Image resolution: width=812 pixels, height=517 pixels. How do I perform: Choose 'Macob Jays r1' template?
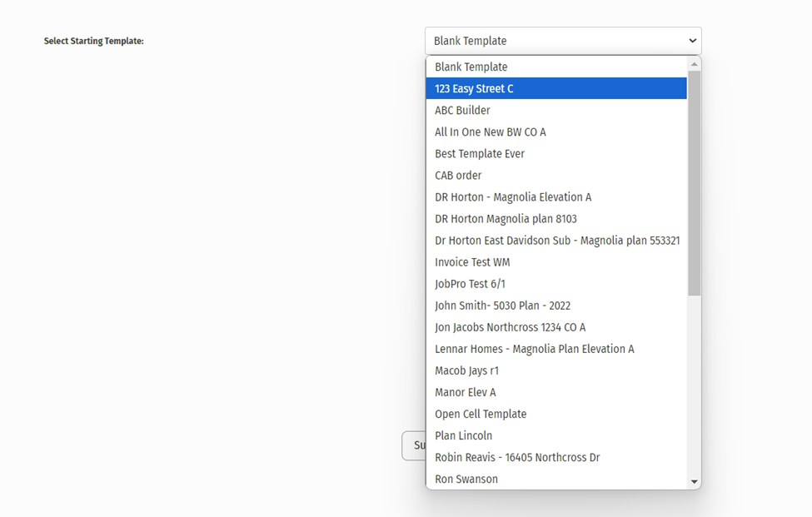pos(466,370)
